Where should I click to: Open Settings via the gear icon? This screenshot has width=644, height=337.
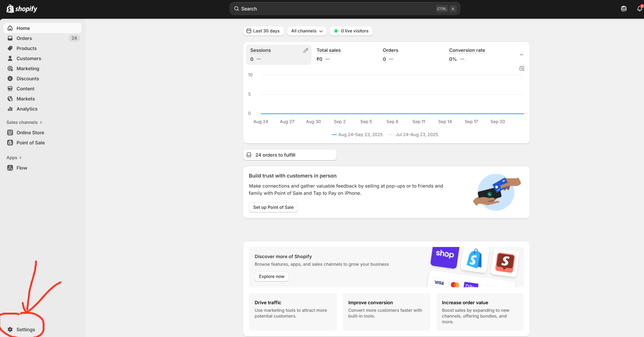click(x=10, y=329)
